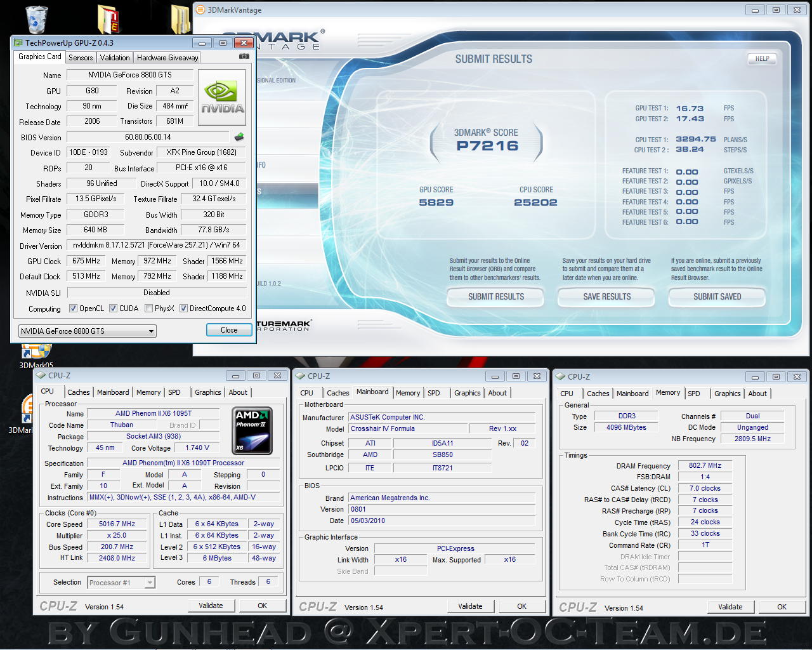
Task: Click the CPU score value 25202
Action: tap(535, 202)
